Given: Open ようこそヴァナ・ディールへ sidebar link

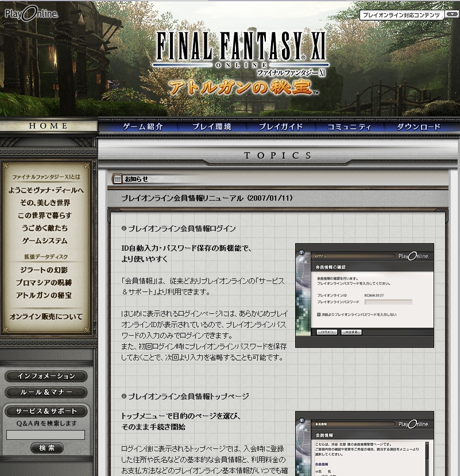Looking at the screenshot, I should tap(46, 190).
